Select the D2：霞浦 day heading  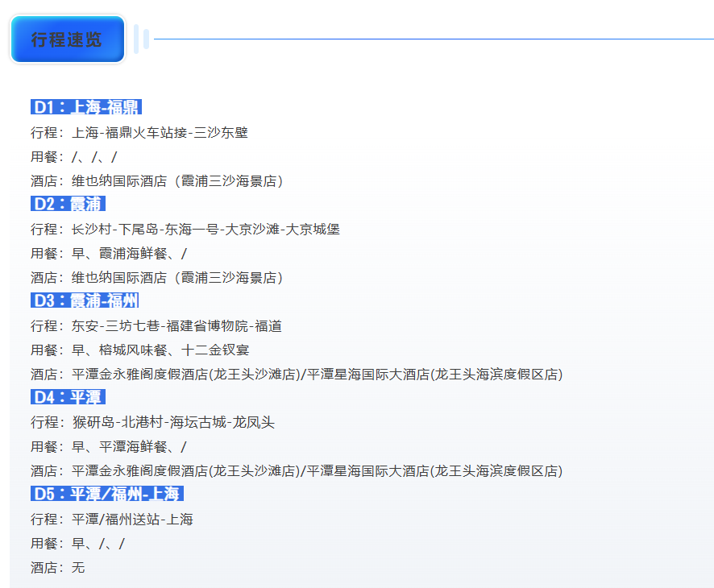(68, 204)
